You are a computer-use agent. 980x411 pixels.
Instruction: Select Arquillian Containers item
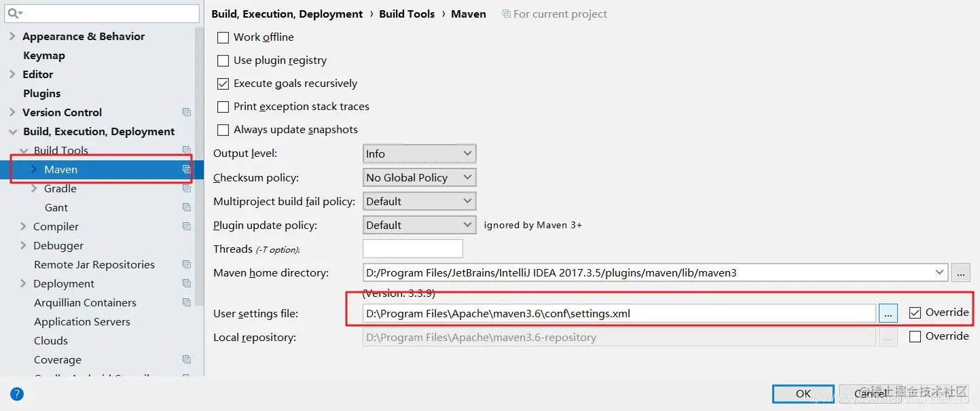point(85,302)
